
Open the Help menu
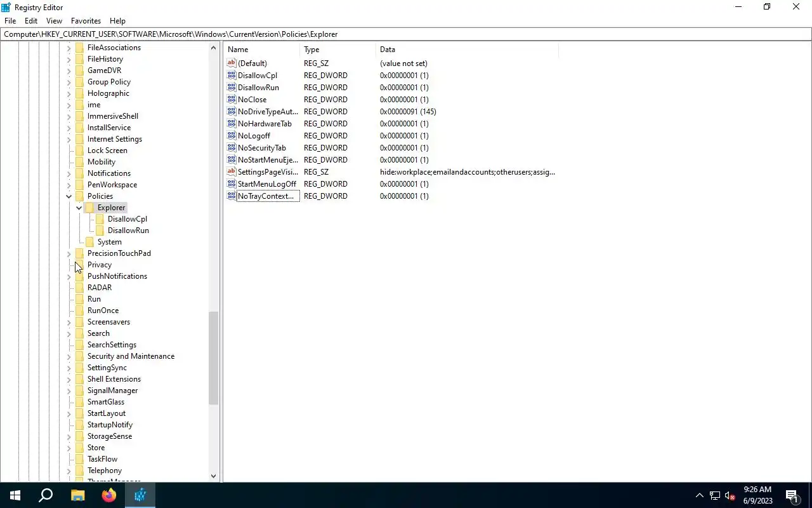click(117, 20)
